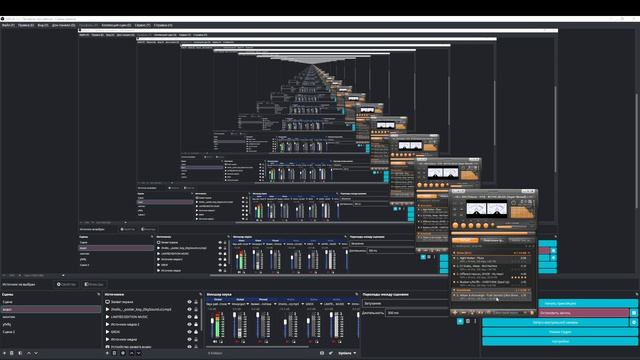Screen dimensions: 640x360
Task: Add a new scene with the plus icon in Сцены panel
Action: click(4, 353)
